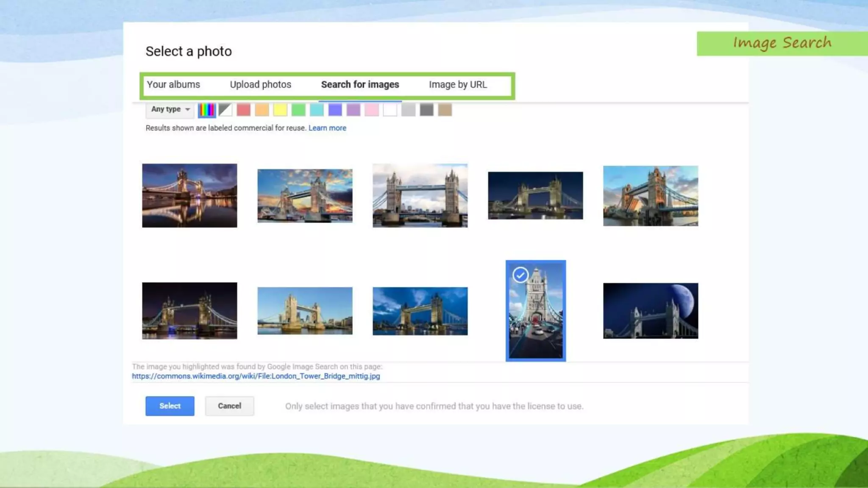
Task: Filter images by dark gray swatch
Action: pyautogui.click(x=427, y=110)
